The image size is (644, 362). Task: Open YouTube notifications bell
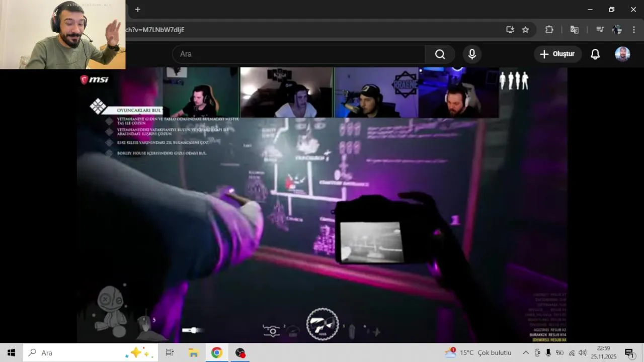click(595, 54)
